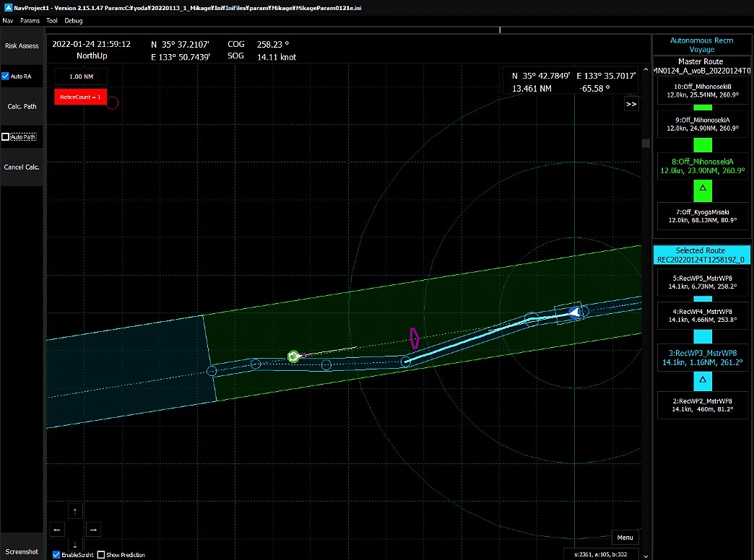
Task: Click the SOG value 14.11 knot
Action: coord(277,57)
